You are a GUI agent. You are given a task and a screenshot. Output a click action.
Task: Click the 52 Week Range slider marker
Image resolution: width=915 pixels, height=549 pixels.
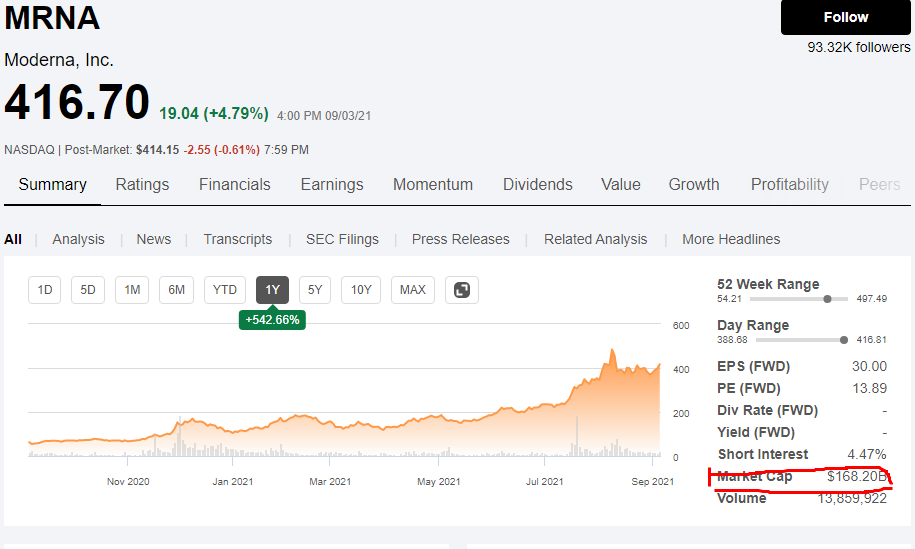(827, 299)
